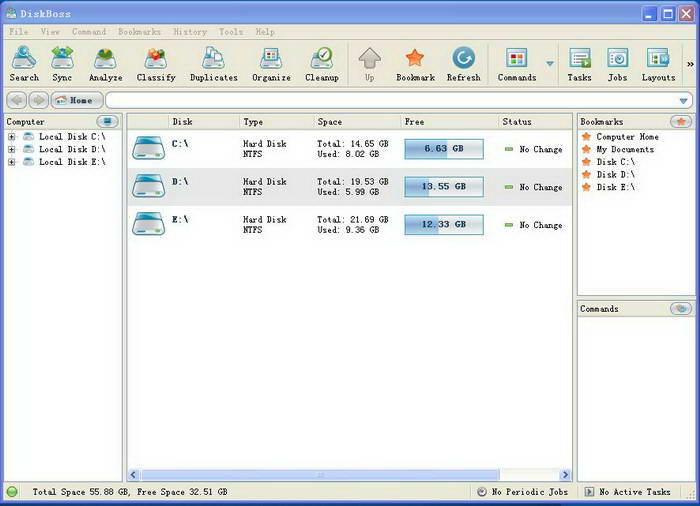Click the Sync toolbar icon
This screenshot has width=700, height=506.
coord(62,64)
